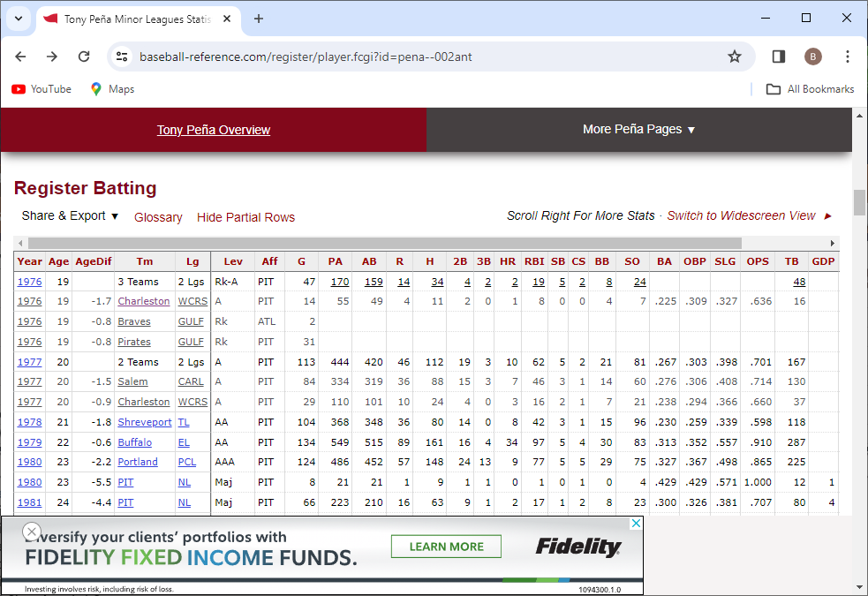Sort by the GDP column header
868x596 pixels.
pyautogui.click(x=823, y=261)
